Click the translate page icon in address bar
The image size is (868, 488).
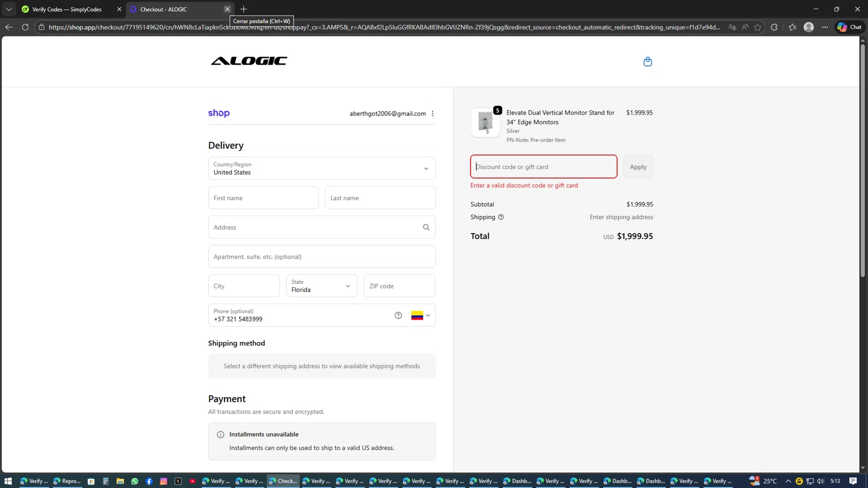tap(732, 27)
